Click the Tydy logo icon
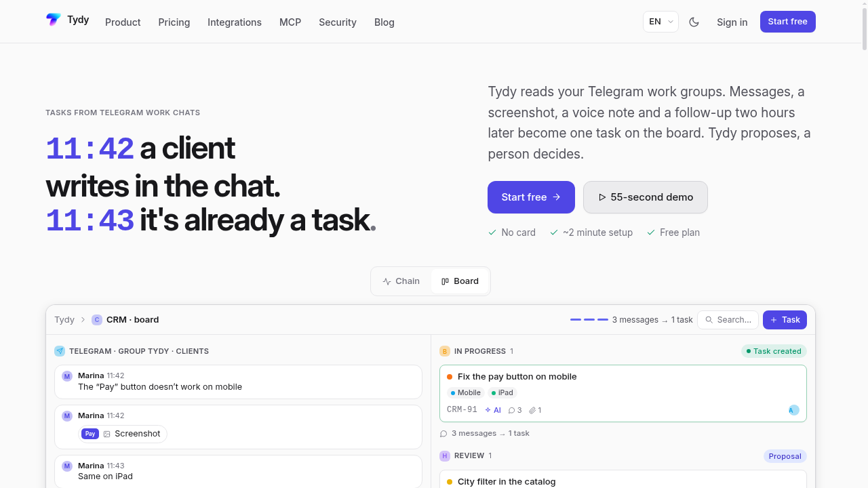 pos(53,20)
